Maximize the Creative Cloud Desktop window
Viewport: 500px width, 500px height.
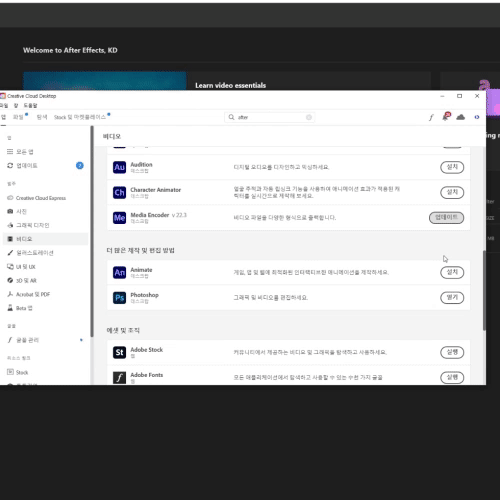click(459, 96)
